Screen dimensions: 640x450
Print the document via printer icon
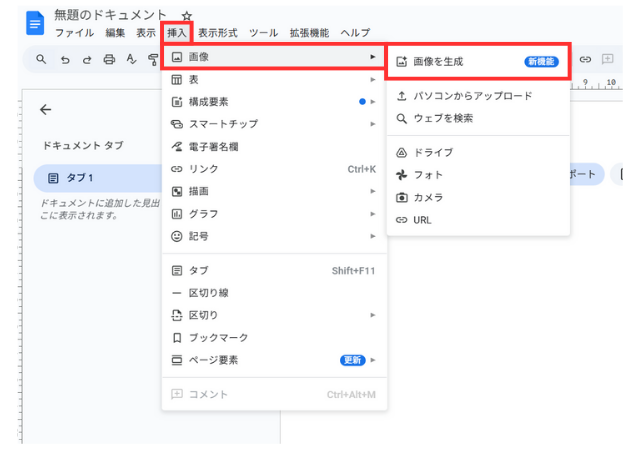[x=109, y=60]
